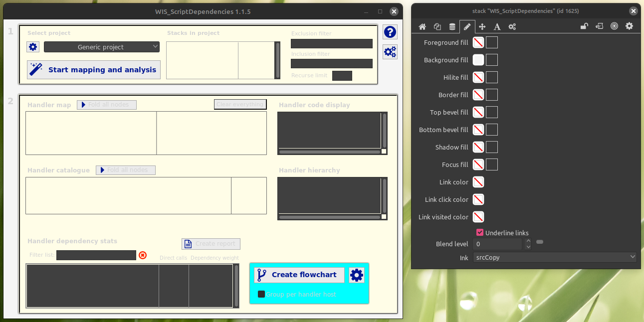Click the gear icon beside Generic project
Viewport: 644px width, 322px height.
[33, 47]
